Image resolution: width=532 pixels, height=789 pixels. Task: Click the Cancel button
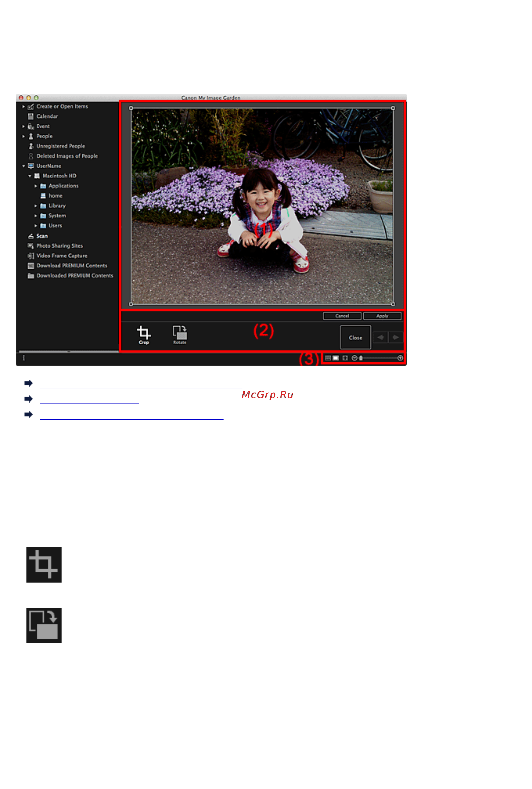(342, 316)
